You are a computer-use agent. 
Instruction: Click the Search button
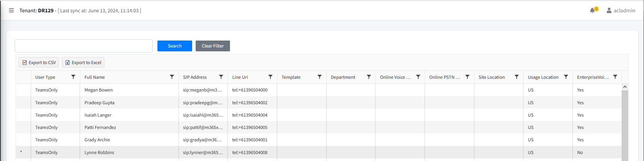[x=174, y=46]
